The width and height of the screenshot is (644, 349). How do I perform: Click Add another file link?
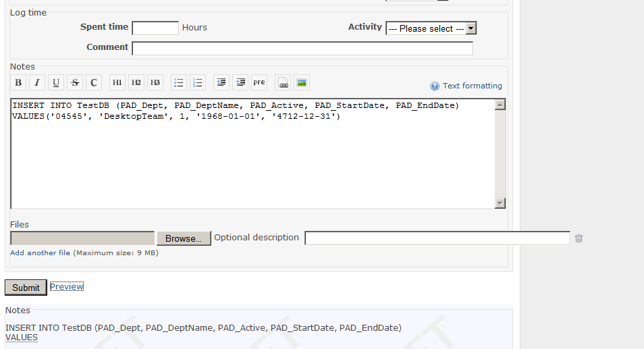(41, 253)
